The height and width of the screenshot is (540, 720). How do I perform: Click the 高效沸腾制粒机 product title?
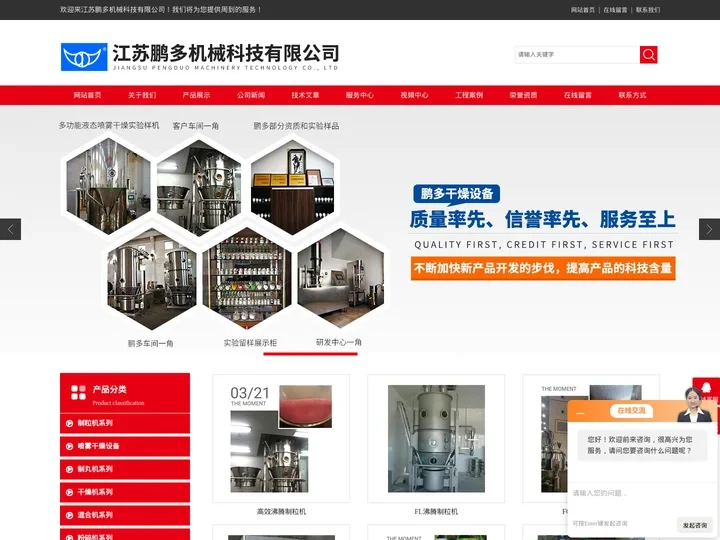point(281,512)
